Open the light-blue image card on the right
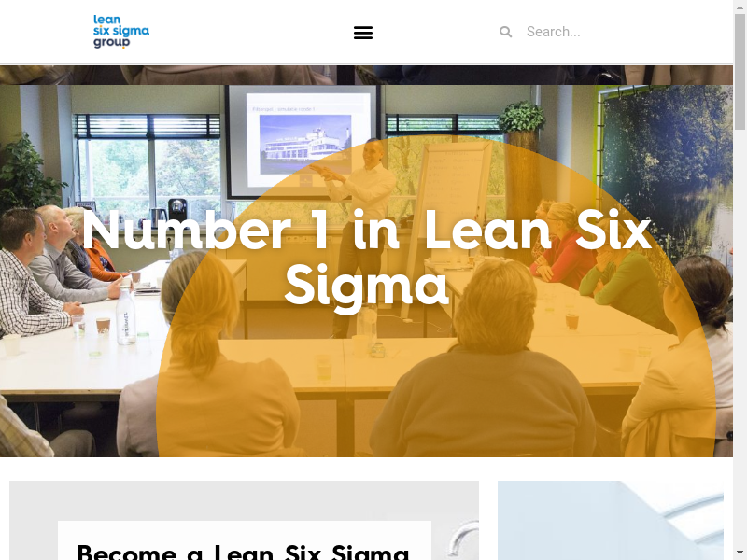 pyautogui.click(x=611, y=520)
